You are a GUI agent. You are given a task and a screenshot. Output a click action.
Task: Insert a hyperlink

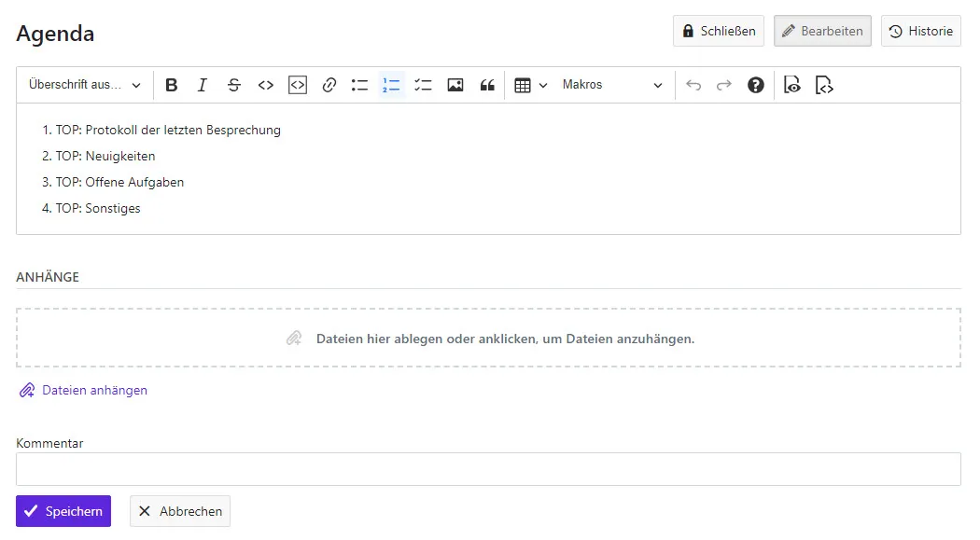329,85
